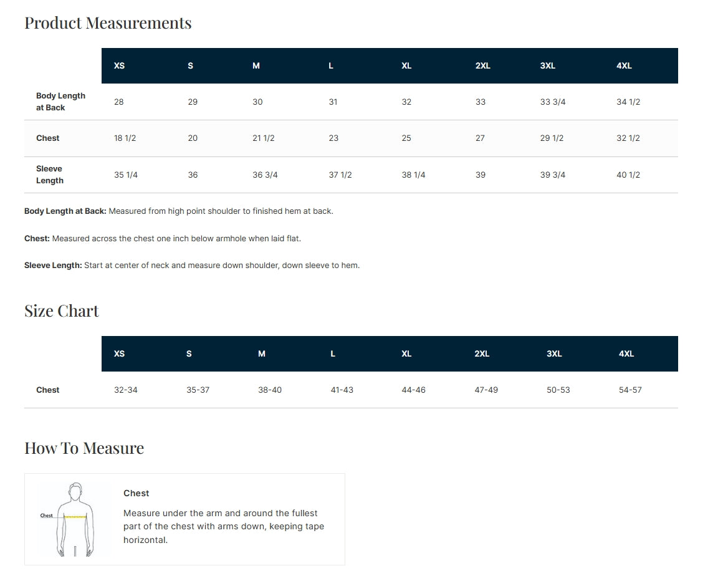The image size is (728, 586).
Task: Click the How To Measure heading
Action: coord(84,448)
